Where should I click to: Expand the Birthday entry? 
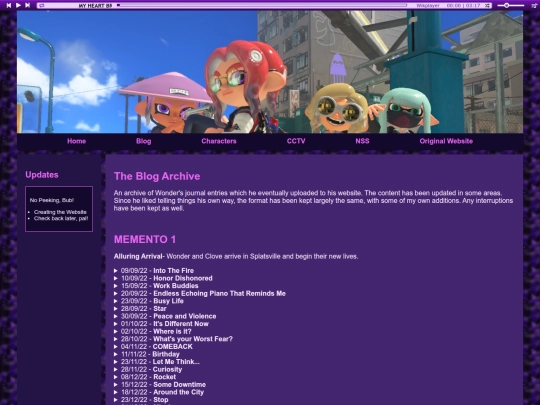click(147, 354)
